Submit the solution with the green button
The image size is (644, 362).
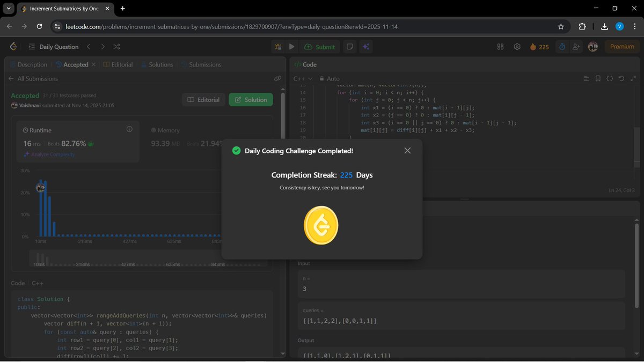pyautogui.click(x=320, y=47)
